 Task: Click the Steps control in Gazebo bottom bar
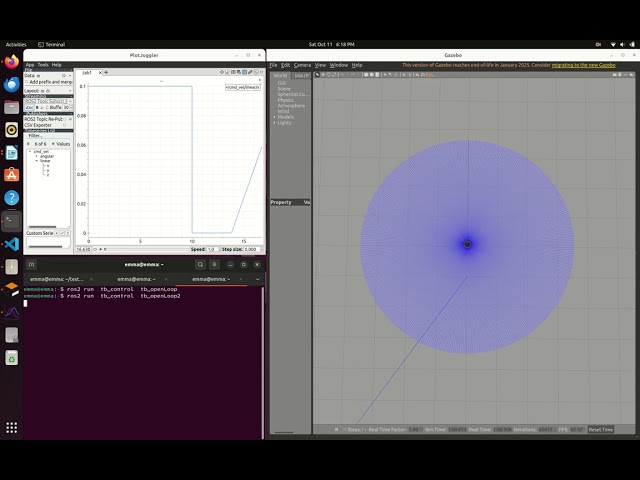point(356,429)
